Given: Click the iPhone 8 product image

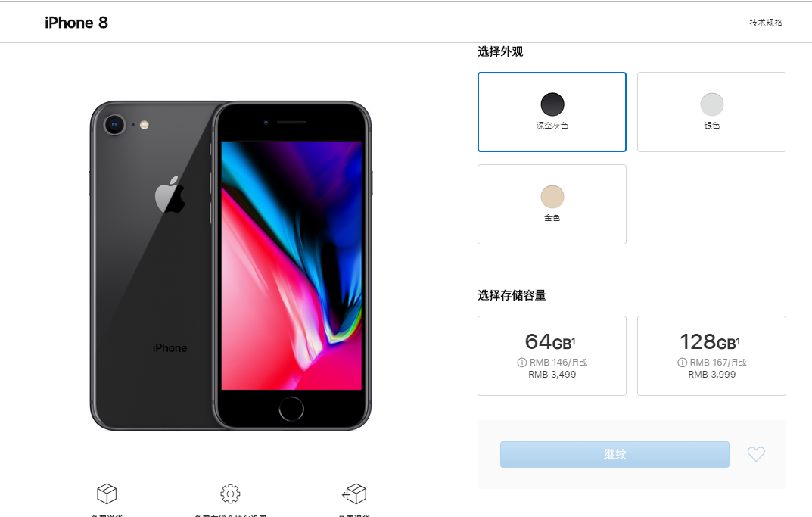Looking at the screenshot, I should click(231, 265).
